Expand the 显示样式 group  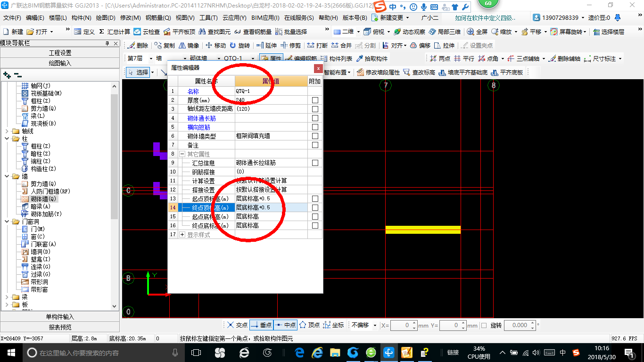pyautogui.click(x=182, y=235)
